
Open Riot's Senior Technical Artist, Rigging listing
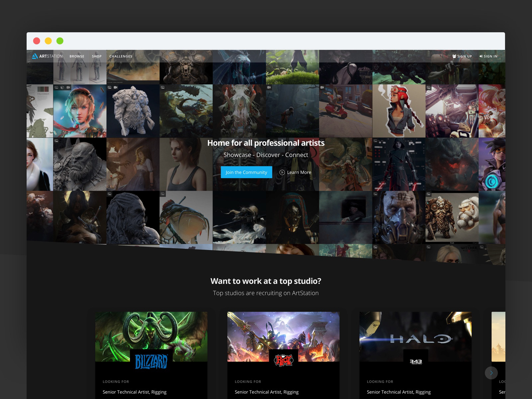tap(267, 392)
